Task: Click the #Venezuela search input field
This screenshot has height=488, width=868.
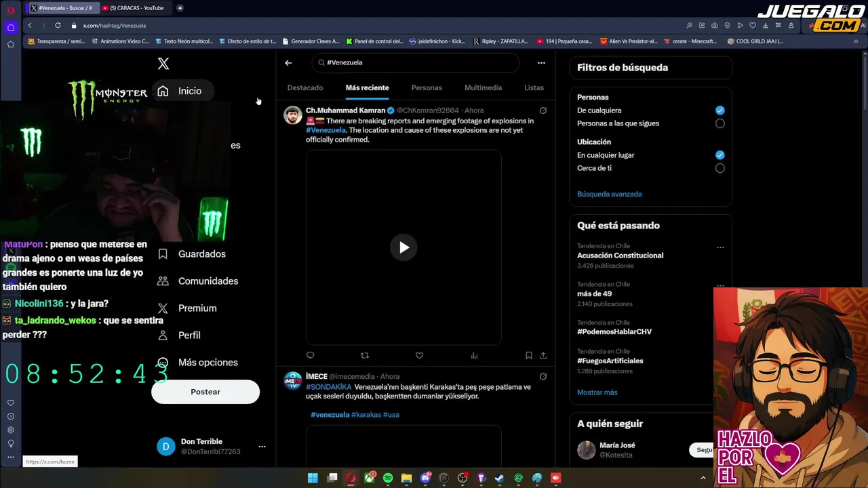Action: pyautogui.click(x=416, y=62)
